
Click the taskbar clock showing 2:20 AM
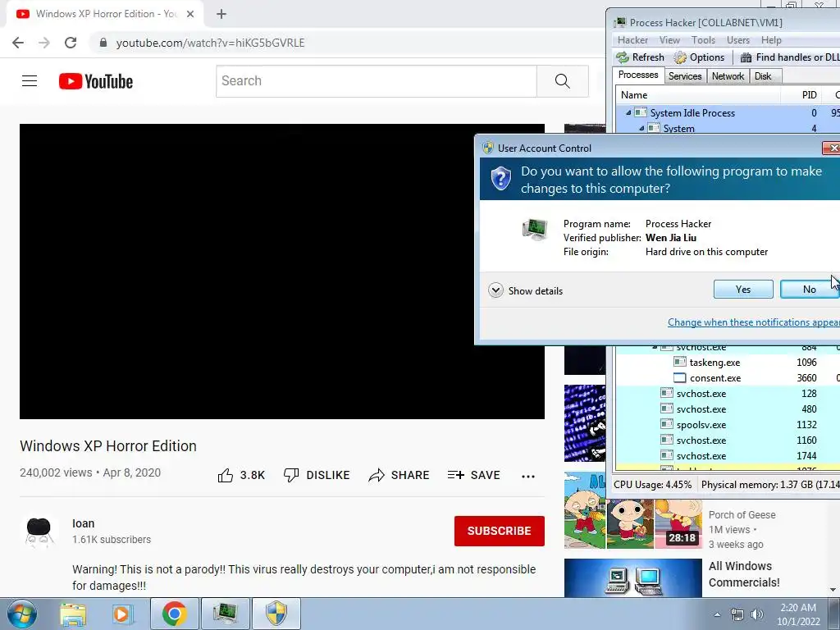(798, 614)
